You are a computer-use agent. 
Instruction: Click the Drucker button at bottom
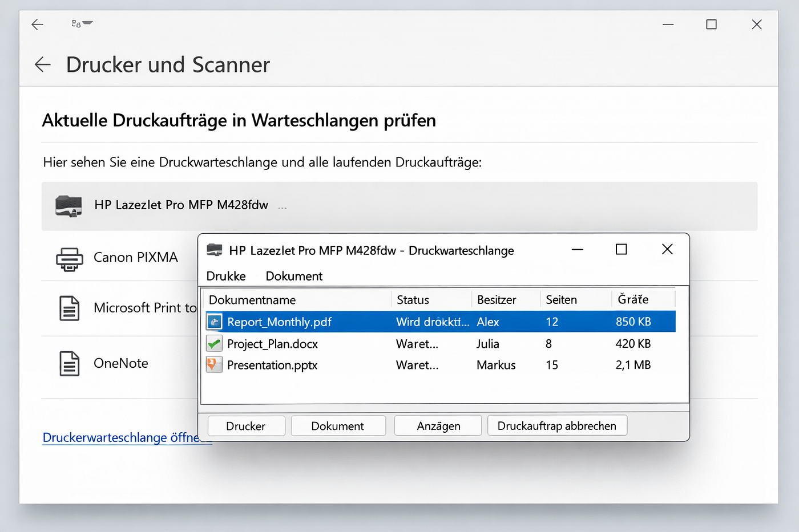tap(246, 426)
